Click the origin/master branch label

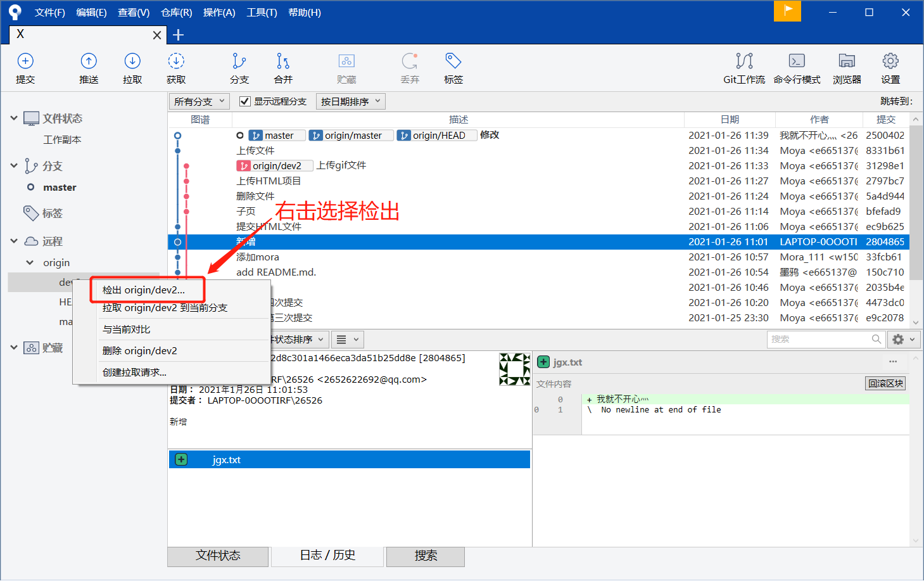coord(351,136)
